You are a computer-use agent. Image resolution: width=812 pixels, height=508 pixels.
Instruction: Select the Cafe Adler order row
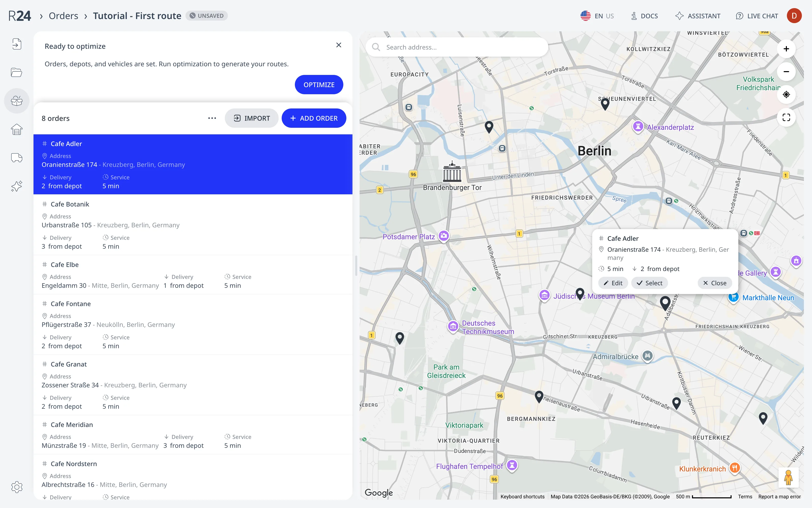coord(193,164)
